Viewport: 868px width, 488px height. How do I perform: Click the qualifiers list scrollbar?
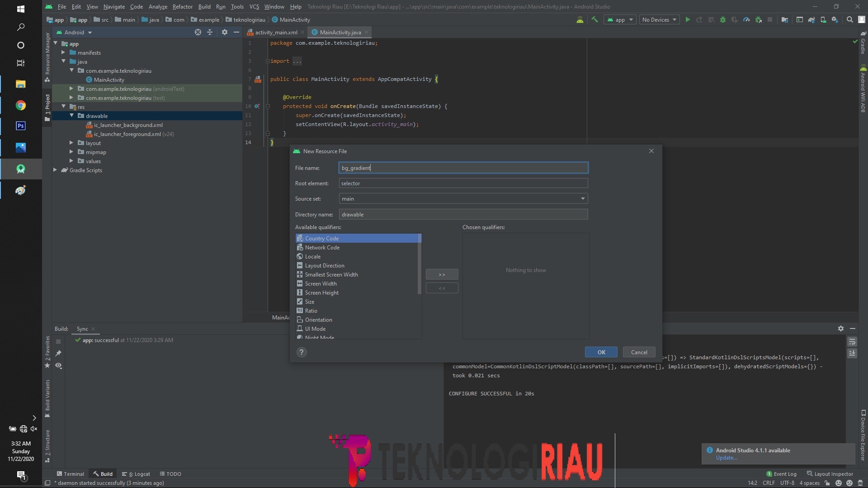(x=419, y=267)
